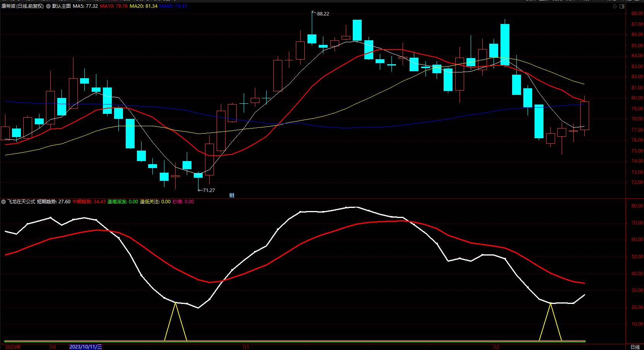The height and width of the screenshot is (350, 644).
Task: Click the 短期趋势 indicator label
Action: tap(54, 202)
